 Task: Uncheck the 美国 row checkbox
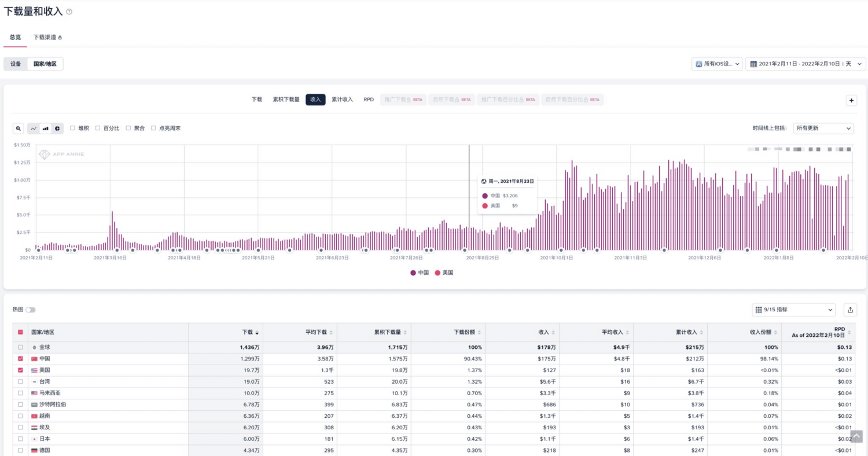coord(20,370)
